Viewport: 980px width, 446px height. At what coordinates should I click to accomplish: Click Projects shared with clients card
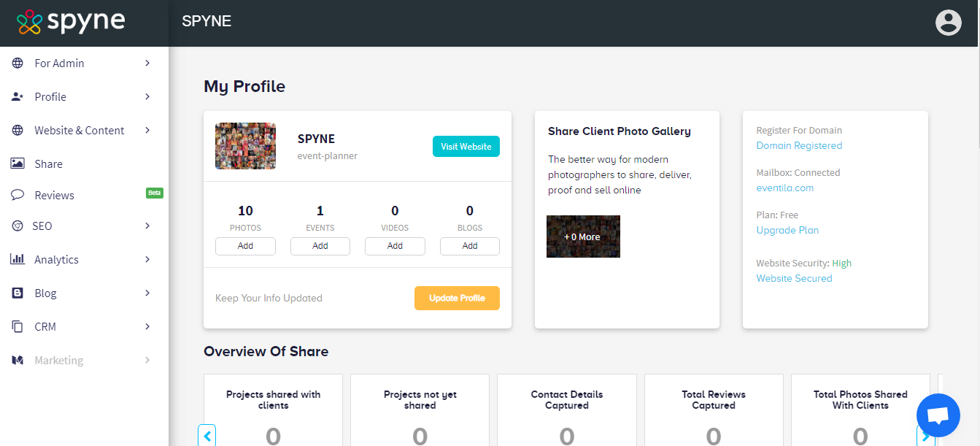[x=273, y=410]
